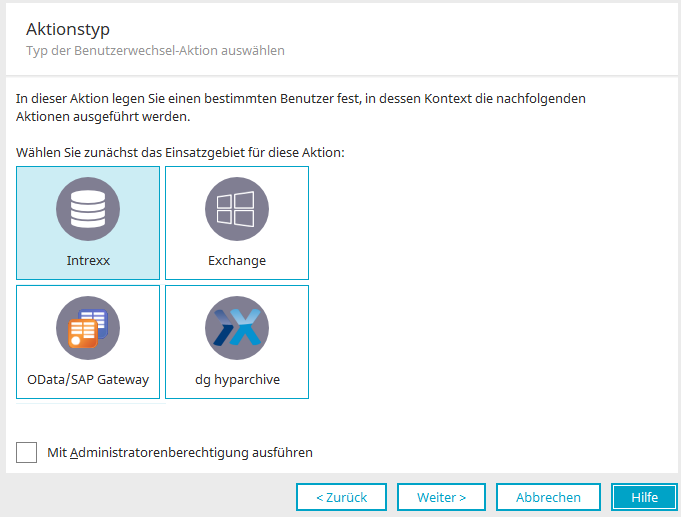
Task: Select the Intrexx database icon
Action: [x=88, y=209]
